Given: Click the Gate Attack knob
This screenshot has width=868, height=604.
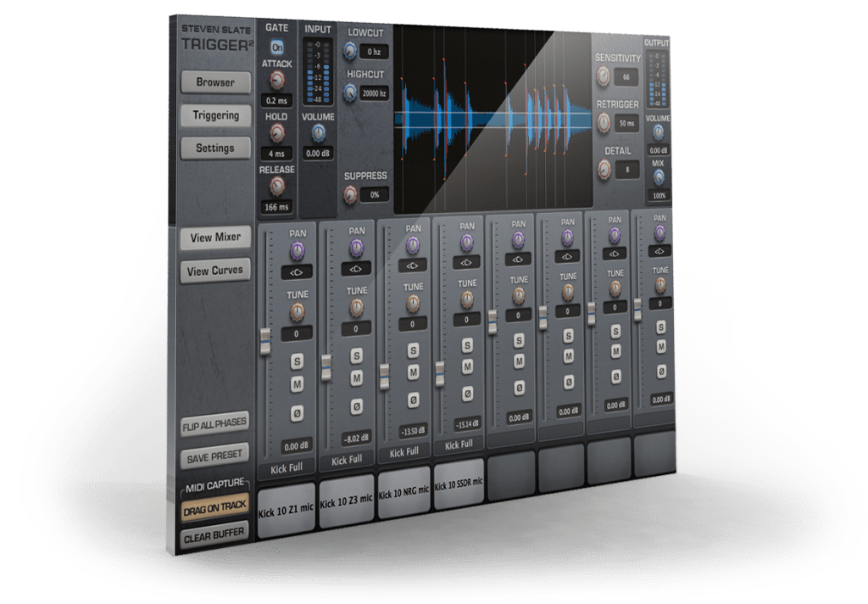Looking at the screenshot, I should point(276,81).
